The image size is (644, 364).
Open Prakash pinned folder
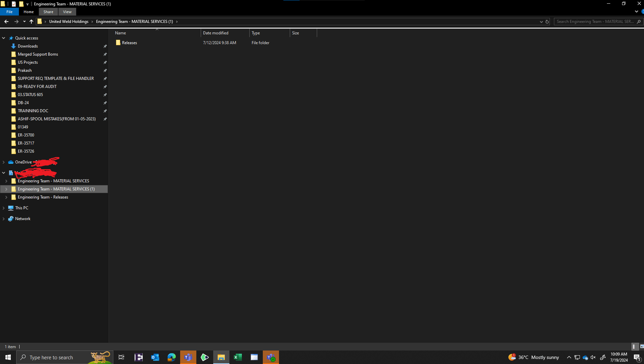pos(25,70)
